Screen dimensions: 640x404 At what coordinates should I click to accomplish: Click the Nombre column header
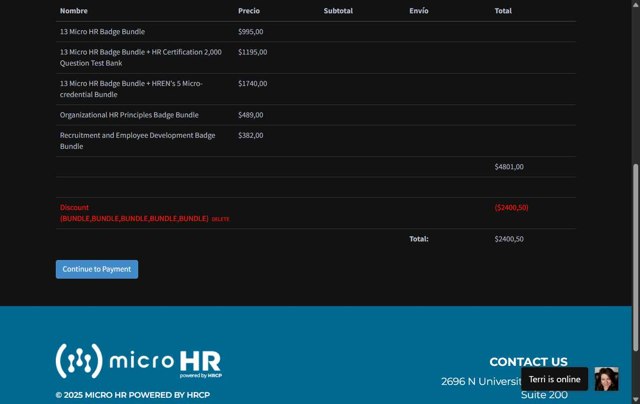[73, 11]
